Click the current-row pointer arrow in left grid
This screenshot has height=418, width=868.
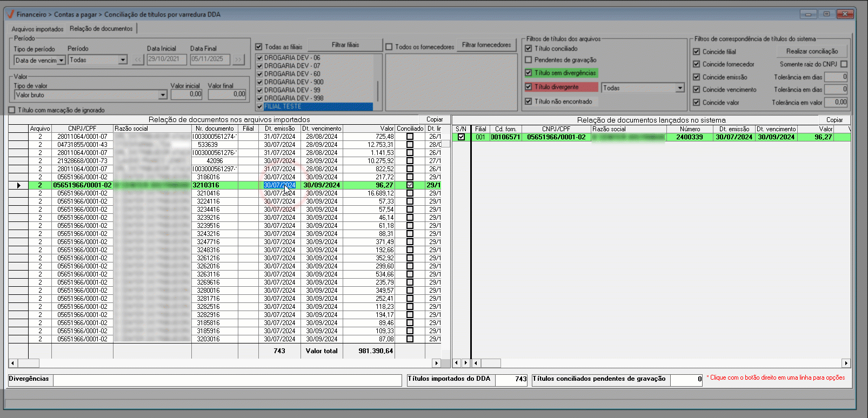19,185
